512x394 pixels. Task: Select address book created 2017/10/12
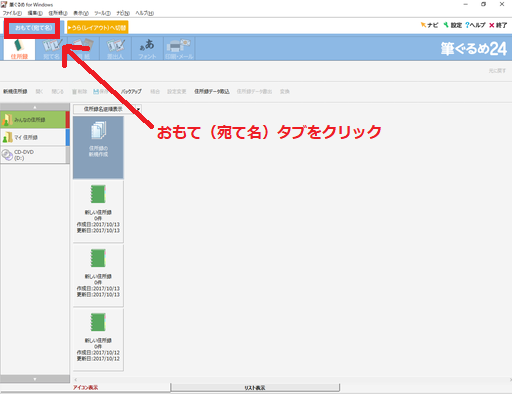click(98, 340)
